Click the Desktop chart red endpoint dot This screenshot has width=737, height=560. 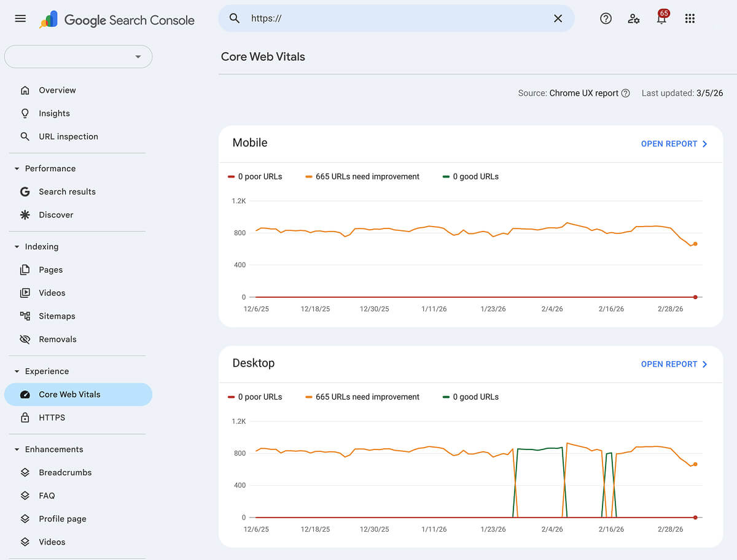pos(695,518)
